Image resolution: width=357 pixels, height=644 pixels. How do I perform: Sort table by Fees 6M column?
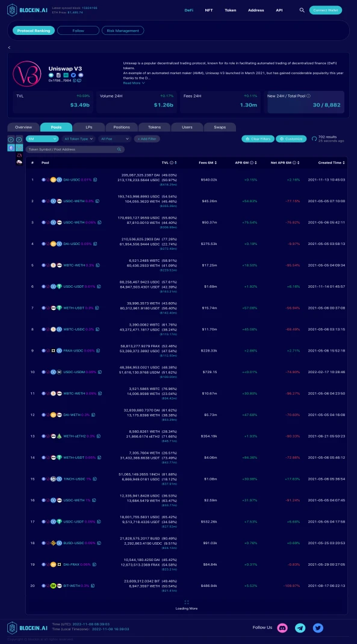tap(208, 163)
